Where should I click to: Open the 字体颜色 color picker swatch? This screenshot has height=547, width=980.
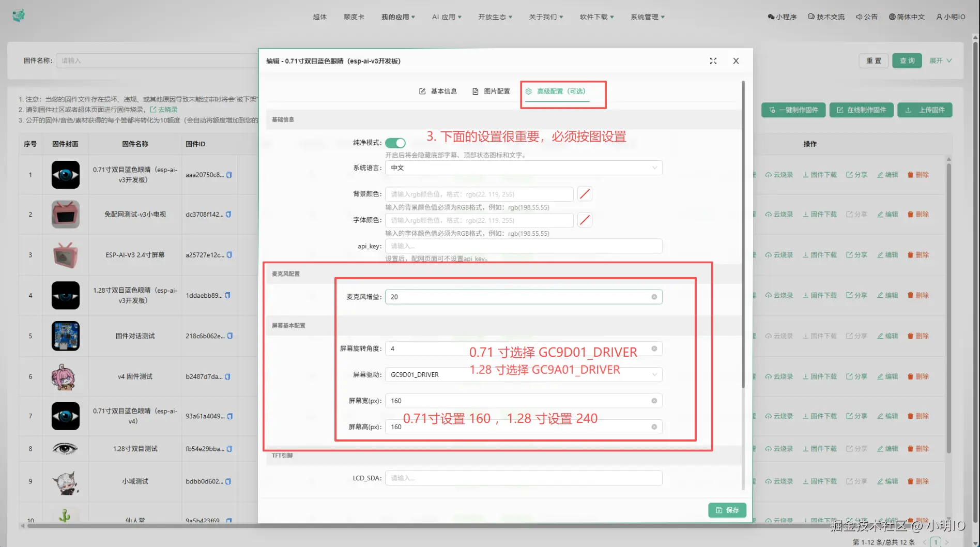585,220
